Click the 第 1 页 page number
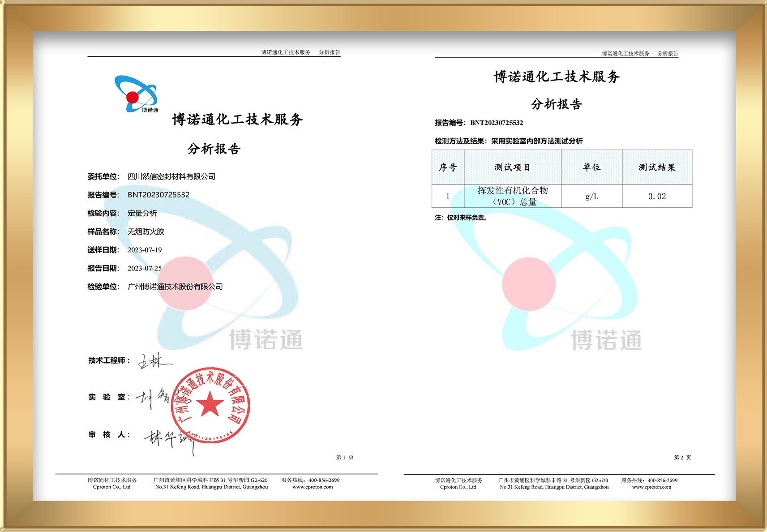This screenshot has height=532, width=767. point(345,457)
